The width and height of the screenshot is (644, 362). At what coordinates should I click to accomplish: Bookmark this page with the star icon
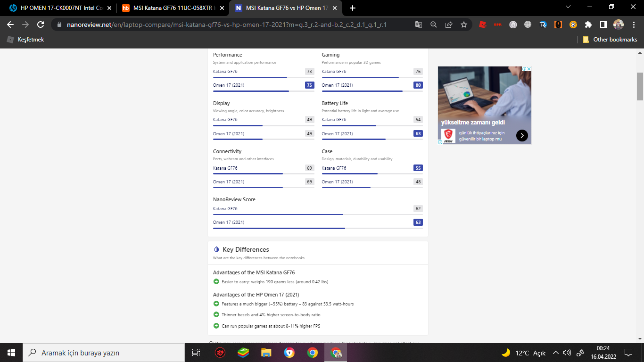[x=464, y=25]
